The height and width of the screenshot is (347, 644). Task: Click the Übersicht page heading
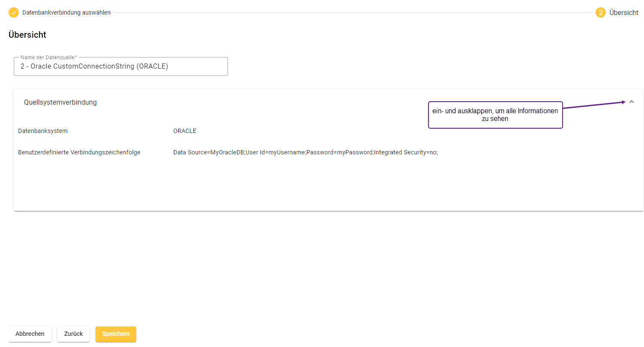(x=27, y=35)
